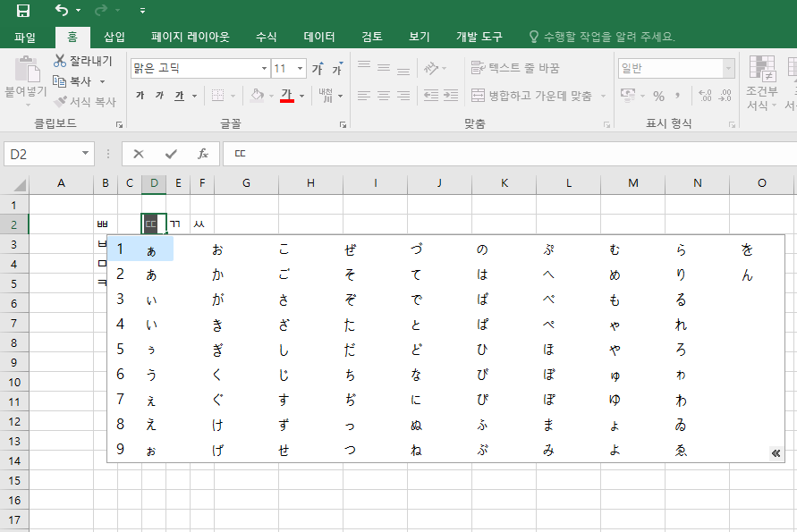The image size is (797, 532).
Task: Click 잘라내기 scissors button
Action: click(83, 61)
